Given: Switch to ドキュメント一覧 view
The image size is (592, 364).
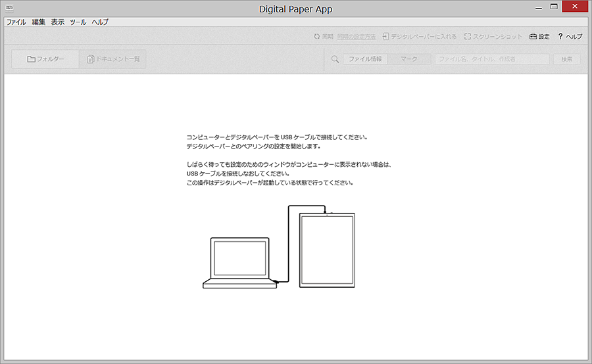Looking at the screenshot, I should pyautogui.click(x=113, y=59).
